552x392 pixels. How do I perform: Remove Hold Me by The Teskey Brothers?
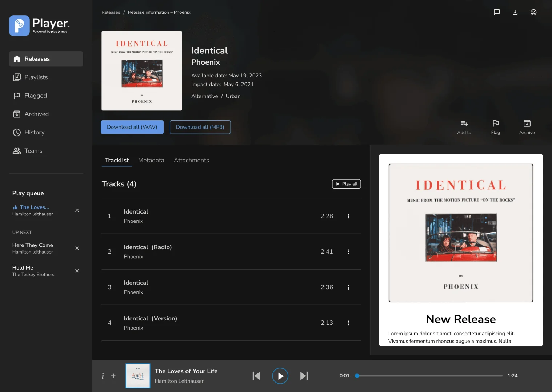click(77, 271)
